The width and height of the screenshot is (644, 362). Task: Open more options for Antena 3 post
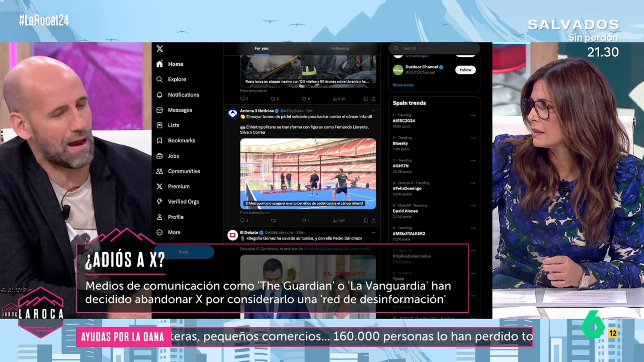click(373, 111)
